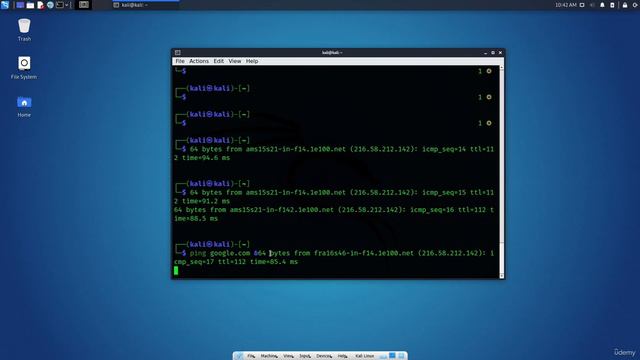Open the VM toolbar Help menu
The height and width of the screenshot is (360, 640).
pyautogui.click(x=342, y=356)
